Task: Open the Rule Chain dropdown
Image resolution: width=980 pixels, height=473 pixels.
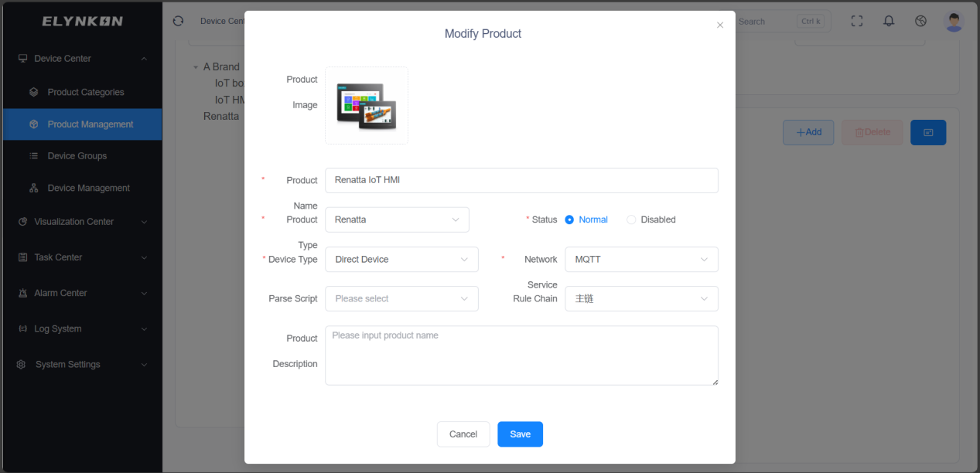Action: coord(641,299)
